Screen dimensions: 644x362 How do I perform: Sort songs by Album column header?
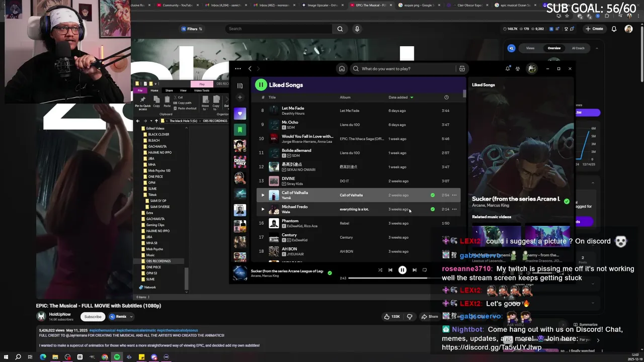click(x=345, y=98)
